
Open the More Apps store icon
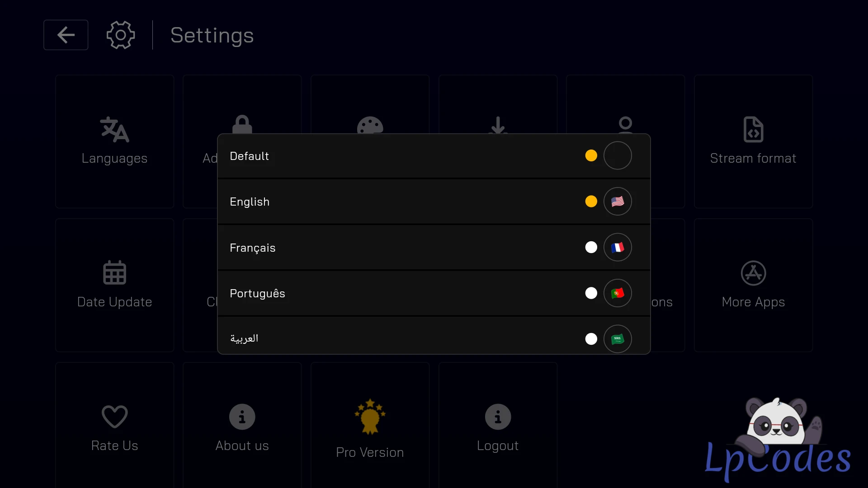click(x=753, y=273)
